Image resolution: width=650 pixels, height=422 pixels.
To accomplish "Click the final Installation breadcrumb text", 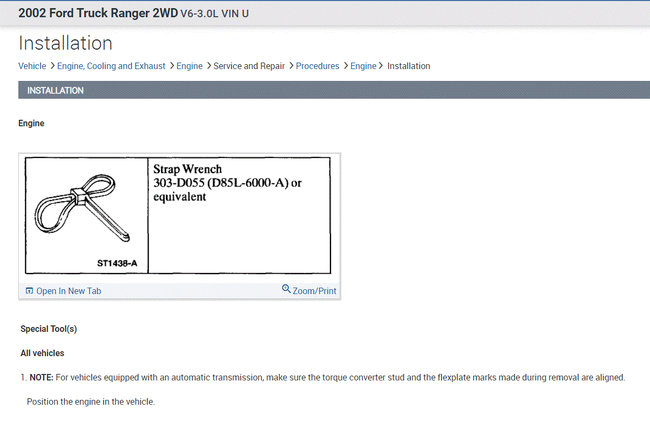I will click(409, 66).
